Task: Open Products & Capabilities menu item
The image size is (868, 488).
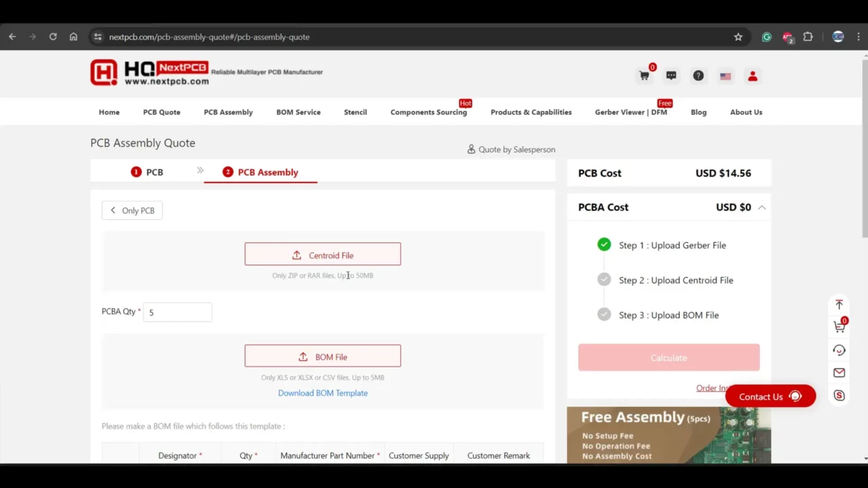Action: pyautogui.click(x=531, y=112)
